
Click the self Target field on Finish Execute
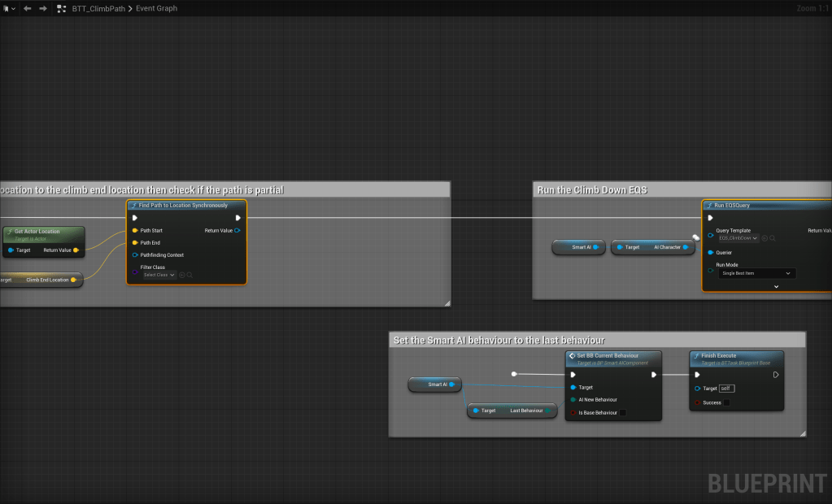(x=726, y=389)
